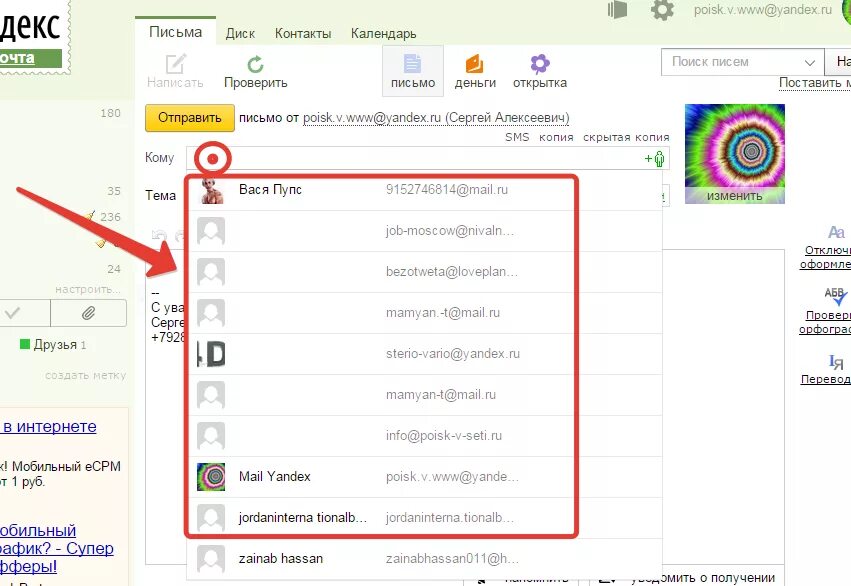
Task: Click the Переводчик translator icon
Action: pos(836,361)
